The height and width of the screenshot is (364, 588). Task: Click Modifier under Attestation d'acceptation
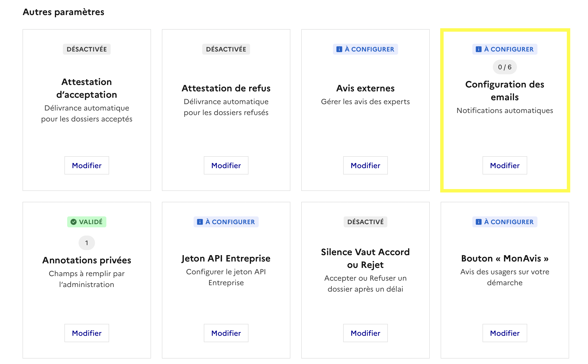click(87, 165)
